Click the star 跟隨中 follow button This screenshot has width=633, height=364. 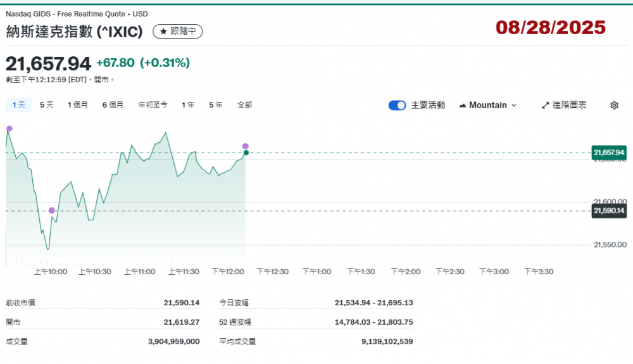click(178, 31)
